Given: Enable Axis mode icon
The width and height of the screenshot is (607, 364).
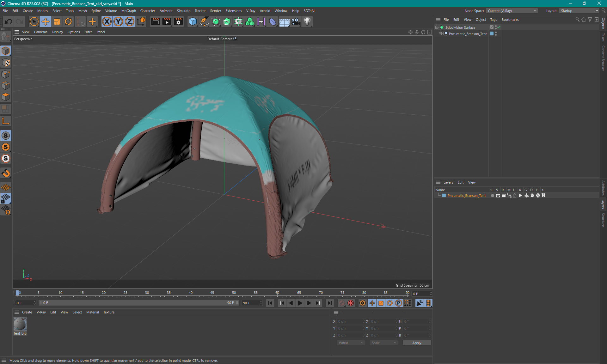Looking at the screenshot, I should [x=6, y=121].
